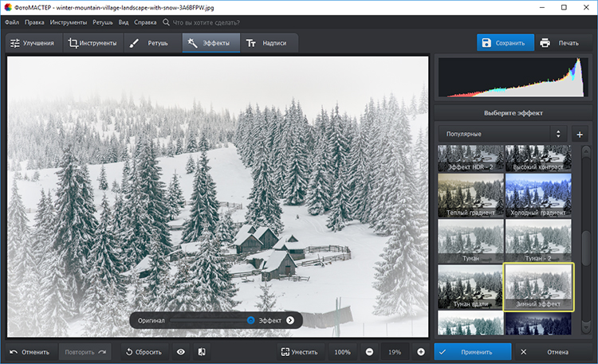Click the arrow next to Эффект slider
Viewport: 598px width, 364px height.
tap(290, 320)
